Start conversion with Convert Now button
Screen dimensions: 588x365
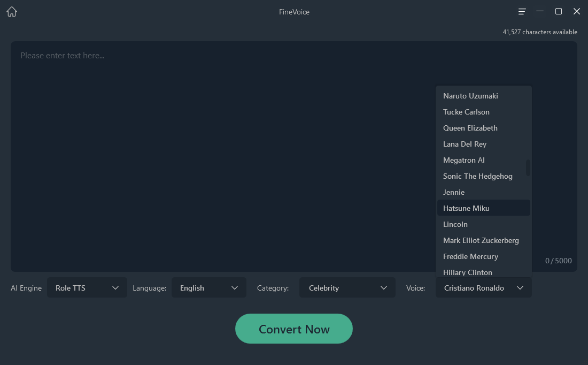tap(293, 329)
